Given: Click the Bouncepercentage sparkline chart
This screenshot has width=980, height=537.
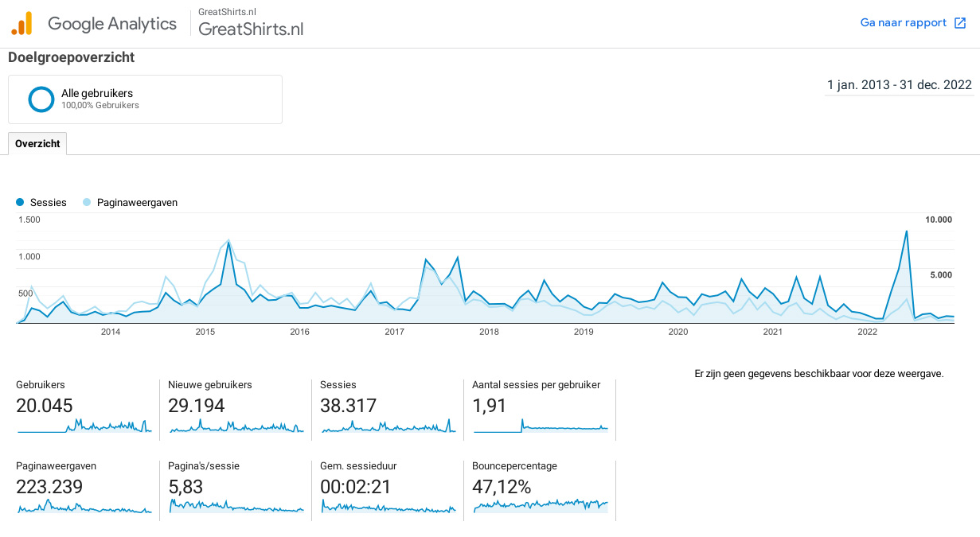Looking at the screenshot, I should pyautogui.click(x=541, y=506).
